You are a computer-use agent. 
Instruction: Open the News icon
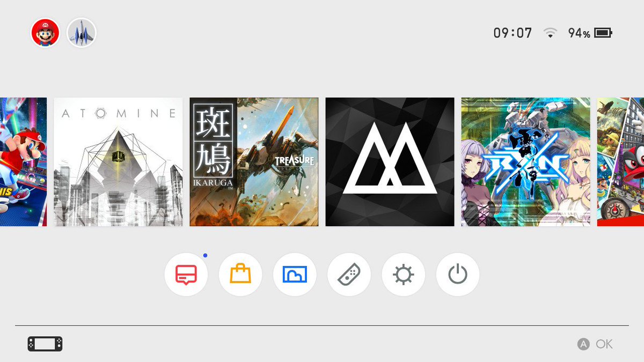[x=186, y=275]
